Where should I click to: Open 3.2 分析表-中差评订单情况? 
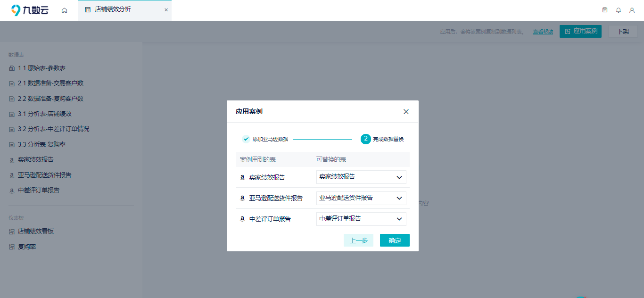pyautogui.click(x=53, y=129)
